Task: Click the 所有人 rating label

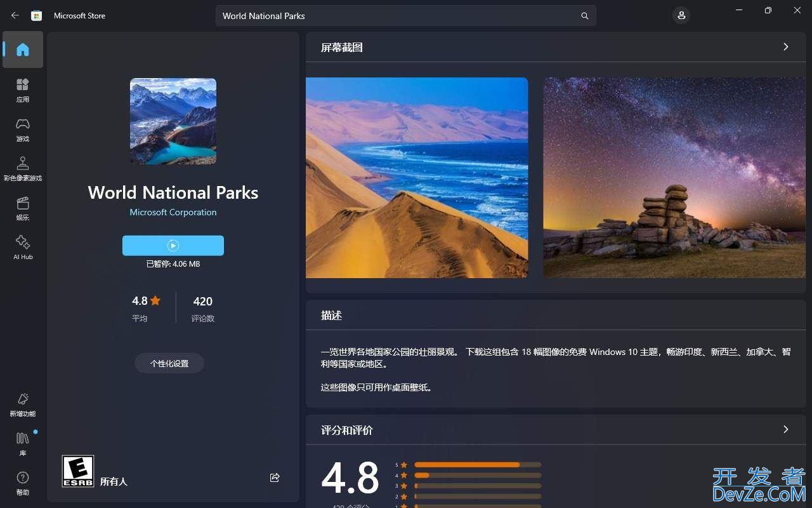Action: pos(114,481)
